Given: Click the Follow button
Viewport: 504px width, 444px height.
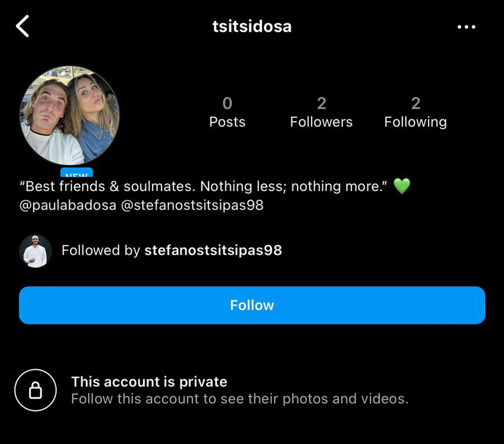Looking at the screenshot, I should tap(252, 305).
